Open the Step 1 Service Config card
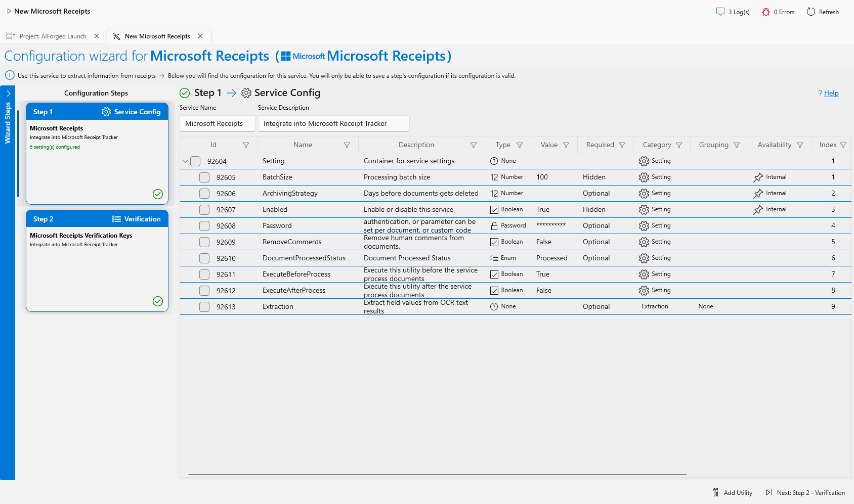The width and height of the screenshot is (854, 504). tap(97, 154)
